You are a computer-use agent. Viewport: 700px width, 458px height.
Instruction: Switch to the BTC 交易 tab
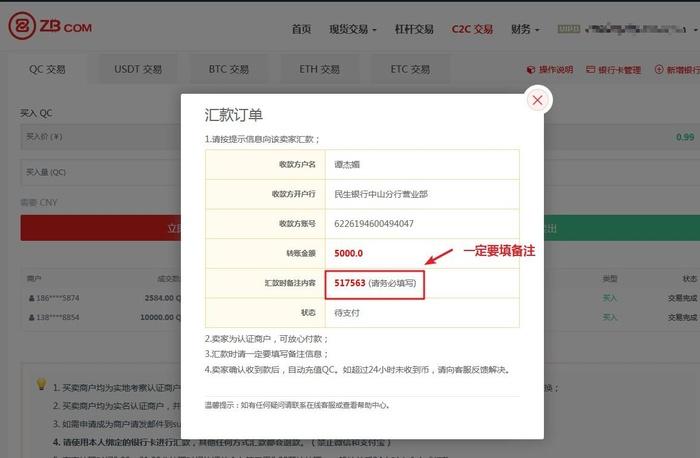[228, 70]
